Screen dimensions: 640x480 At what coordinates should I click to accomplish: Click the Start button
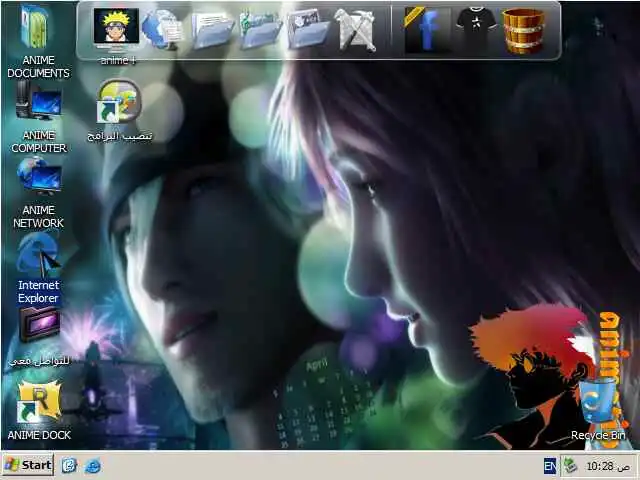pyautogui.click(x=28, y=465)
